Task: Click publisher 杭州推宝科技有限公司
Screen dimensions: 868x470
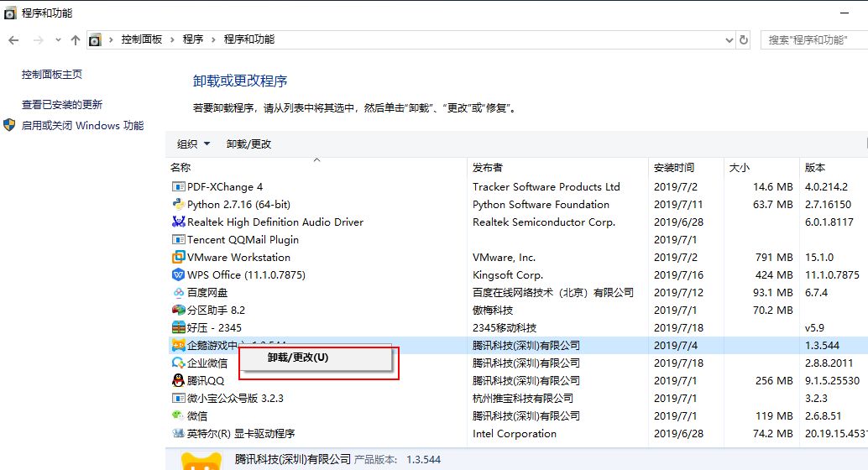Action: coord(523,398)
